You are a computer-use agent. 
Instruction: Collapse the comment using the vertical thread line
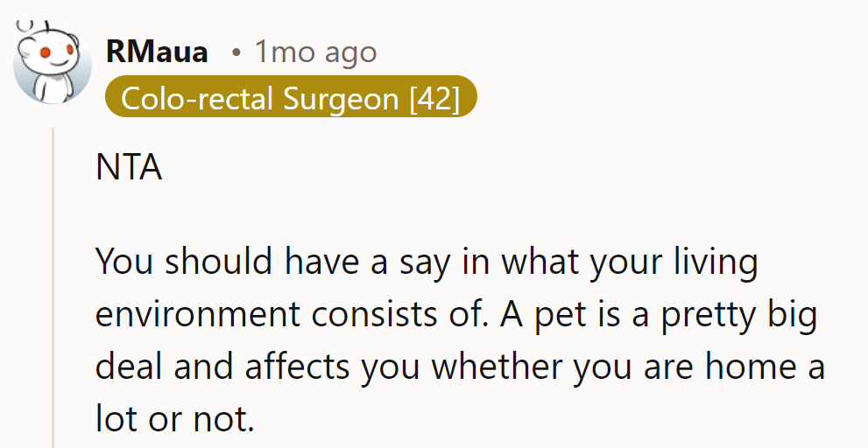(x=53, y=288)
